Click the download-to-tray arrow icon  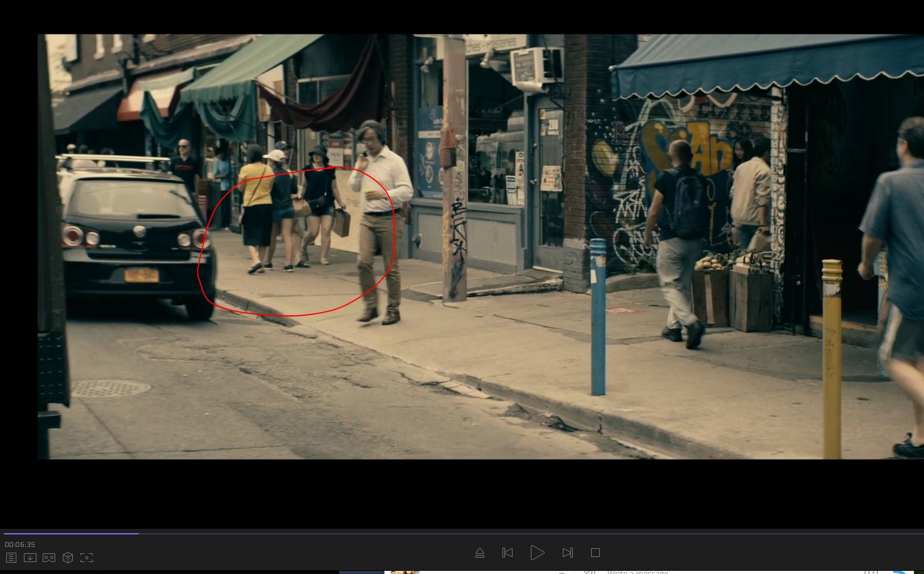click(x=30, y=558)
